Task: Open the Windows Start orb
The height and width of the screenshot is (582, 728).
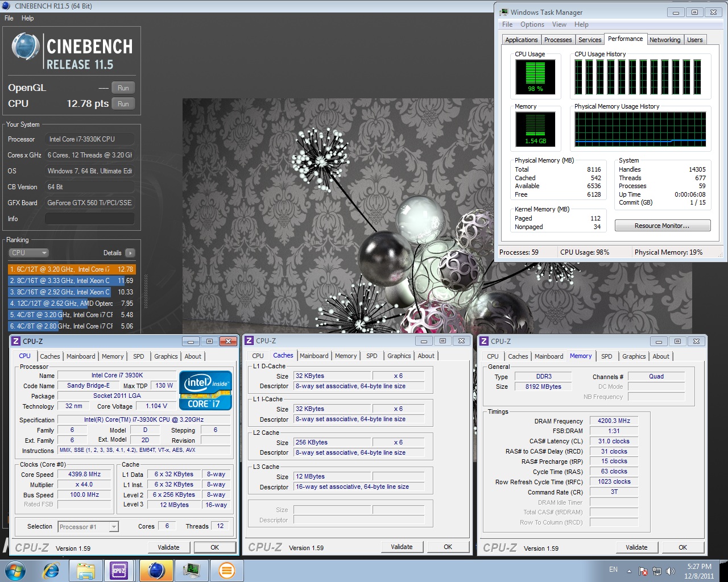Action: click(15, 571)
